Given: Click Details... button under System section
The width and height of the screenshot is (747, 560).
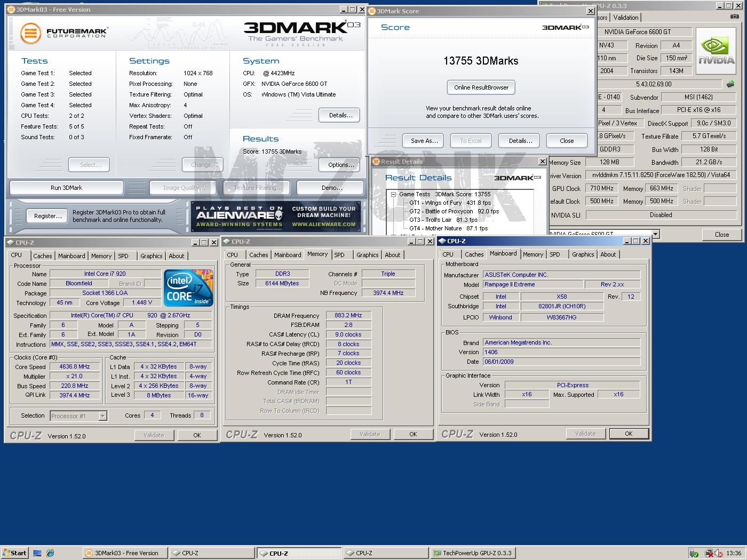Looking at the screenshot, I should 340,115.
